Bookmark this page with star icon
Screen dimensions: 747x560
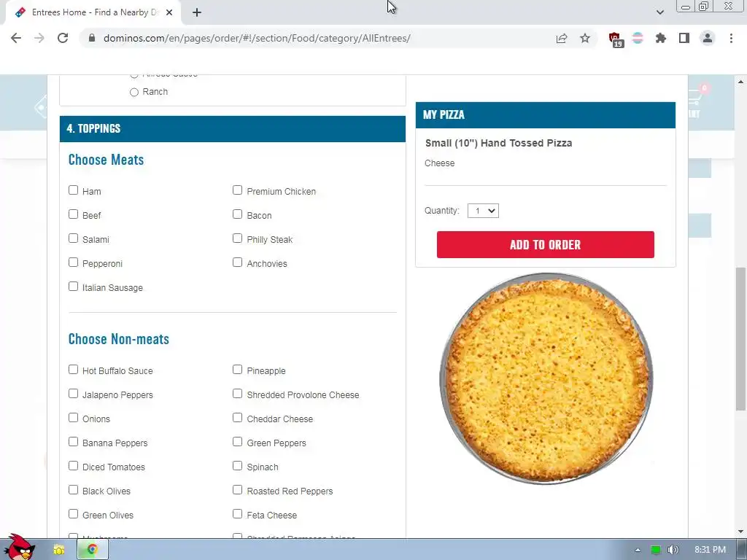(x=585, y=38)
